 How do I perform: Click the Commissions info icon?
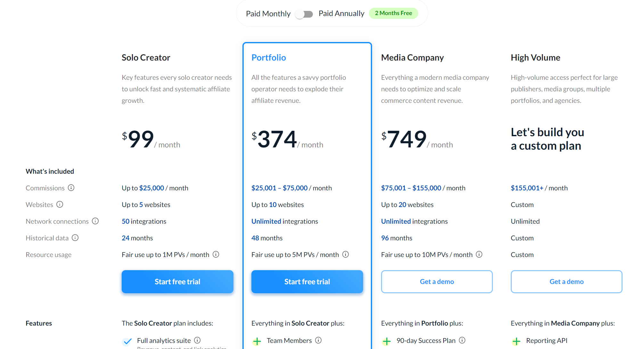[71, 188]
